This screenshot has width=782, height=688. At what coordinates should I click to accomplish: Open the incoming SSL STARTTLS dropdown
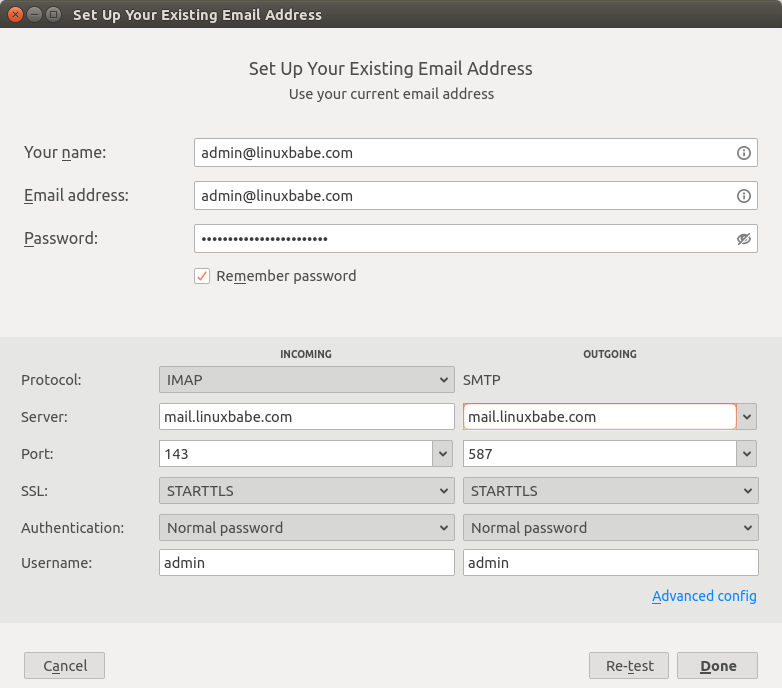pyautogui.click(x=307, y=491)
